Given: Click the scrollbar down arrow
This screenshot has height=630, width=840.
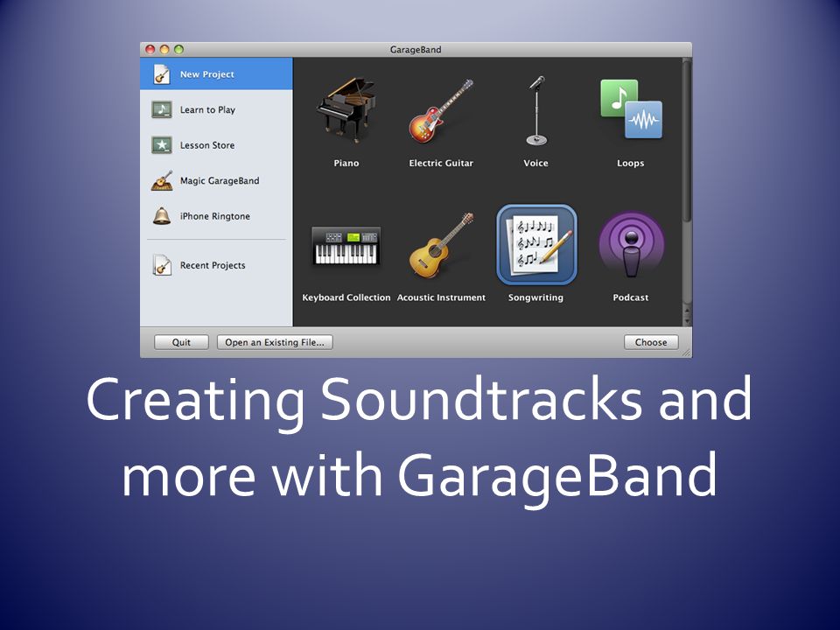Looking at the screenshot, I should 688,321.
